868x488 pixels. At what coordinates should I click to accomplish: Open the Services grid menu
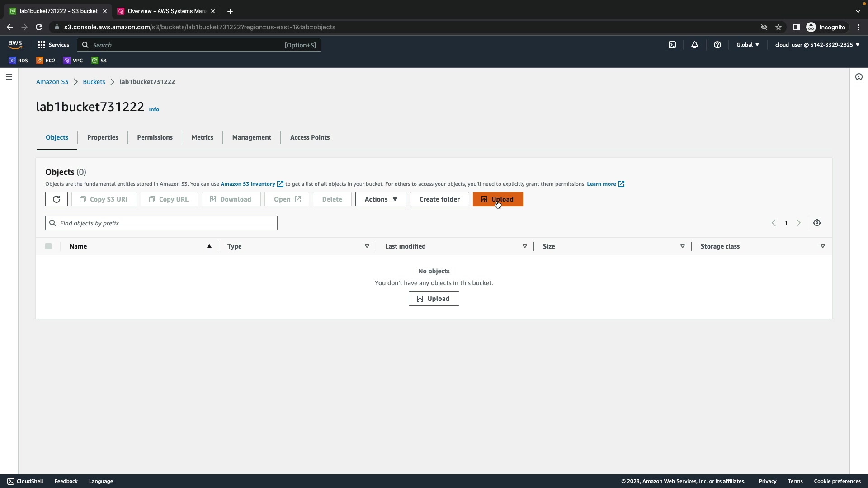click(53, 45)
